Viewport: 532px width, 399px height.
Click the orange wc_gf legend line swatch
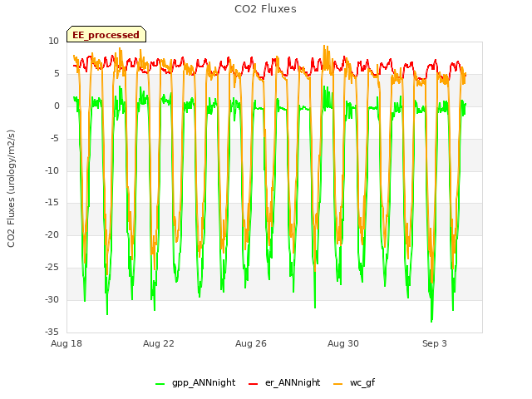(338, 384)
